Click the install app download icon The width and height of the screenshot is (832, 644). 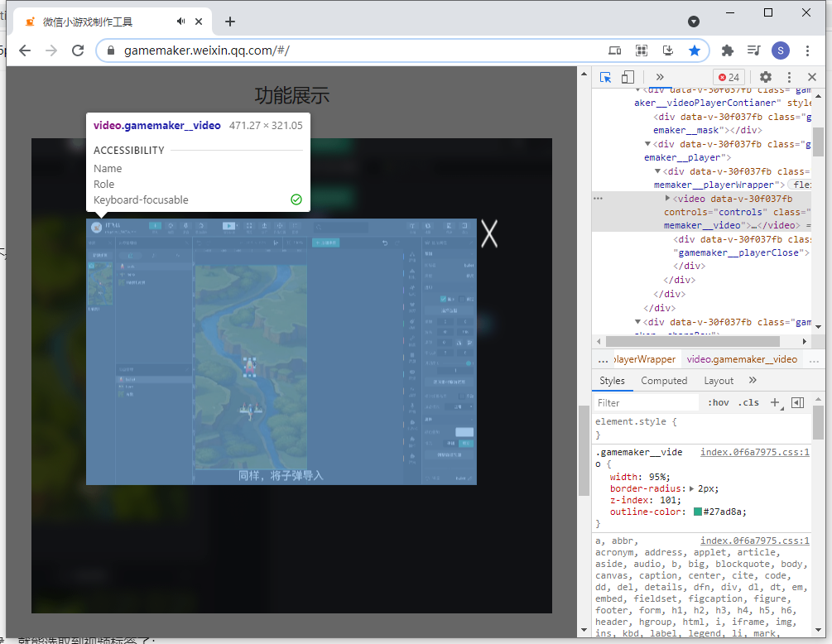pos(668,50)
